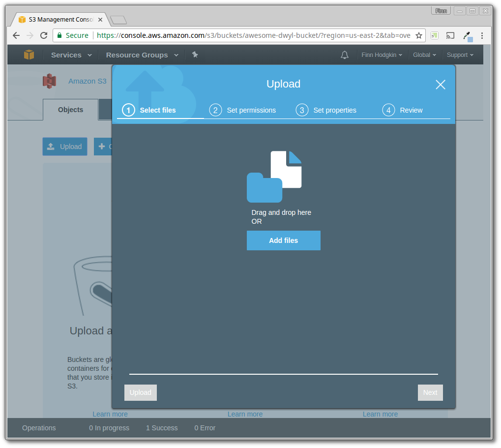
Task: Click the color picker eyedropper extension icon
Action: pyautogui.click(x=468, y=36)
